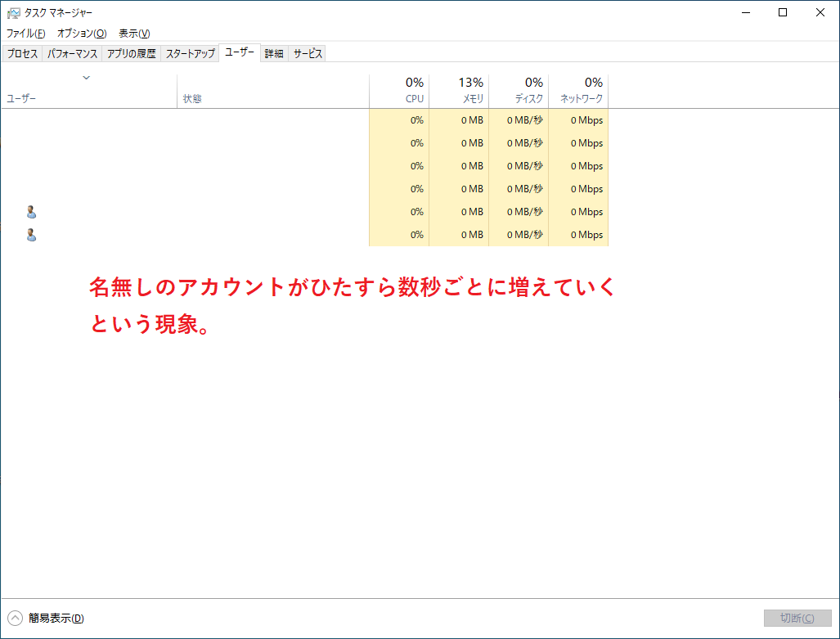840x639 pixels.
Task: Open the スタートアップ tab
Action: coord(190,54)
